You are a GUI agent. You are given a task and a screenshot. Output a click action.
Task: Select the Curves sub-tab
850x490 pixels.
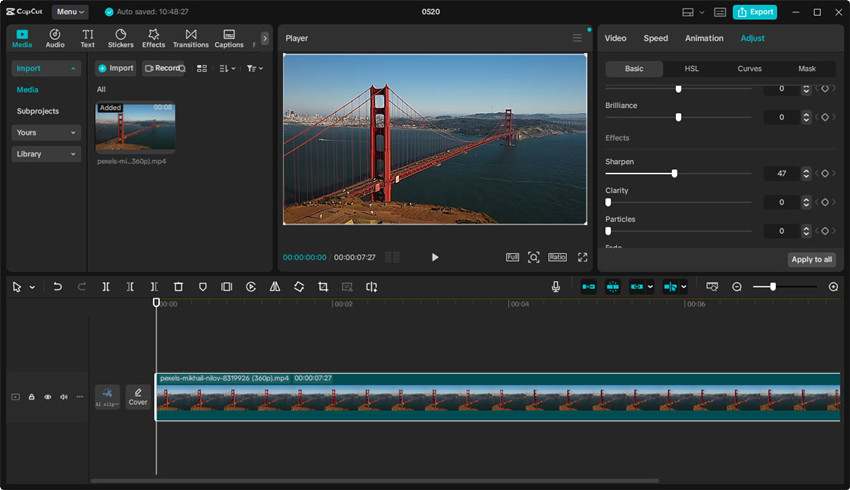(749, 68)
